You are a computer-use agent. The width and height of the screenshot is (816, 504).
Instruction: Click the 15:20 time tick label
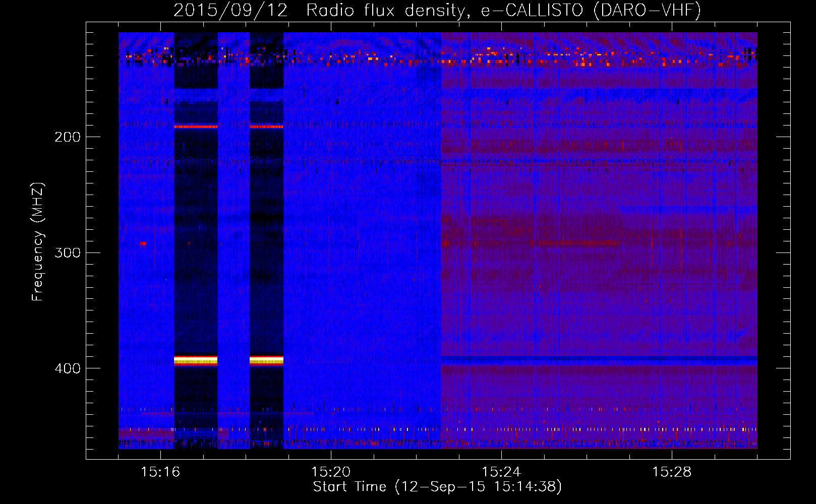pos(331,472)
